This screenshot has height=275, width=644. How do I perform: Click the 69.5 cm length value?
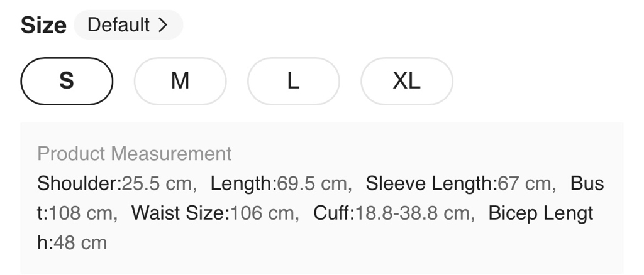point(313,184)
